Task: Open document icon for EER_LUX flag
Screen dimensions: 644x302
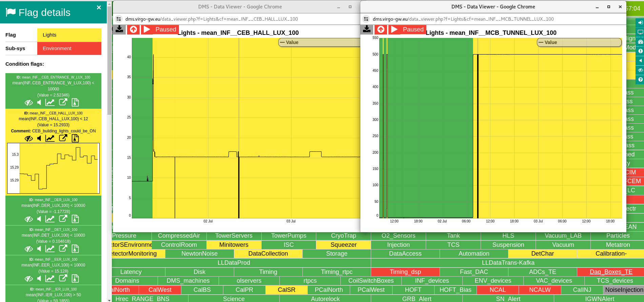Action: 75,278
